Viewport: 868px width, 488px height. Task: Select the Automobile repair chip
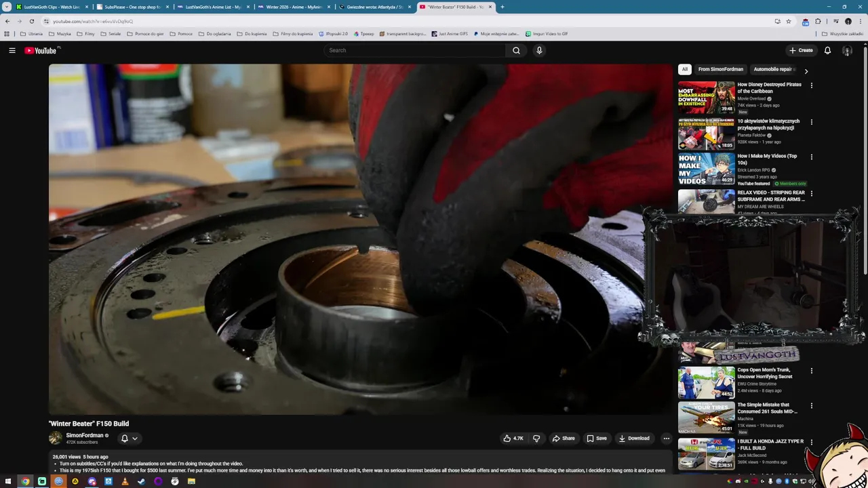774,69
